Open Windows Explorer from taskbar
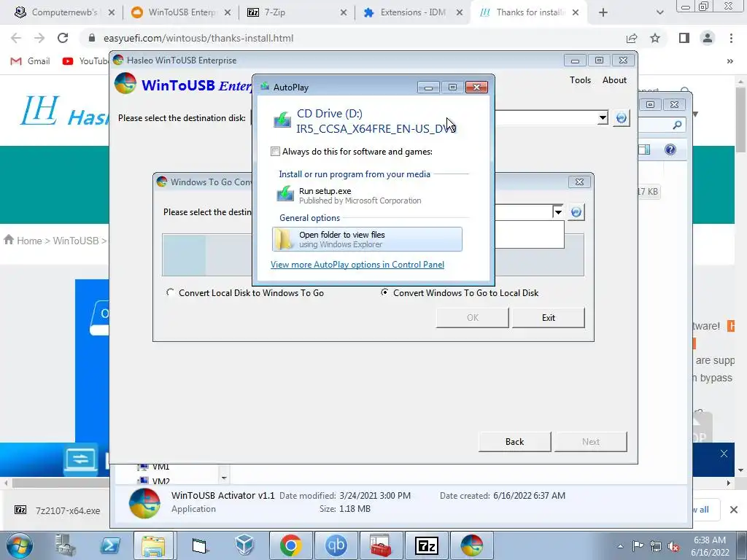Screen dimensions: 747x560 click(153, 545)
